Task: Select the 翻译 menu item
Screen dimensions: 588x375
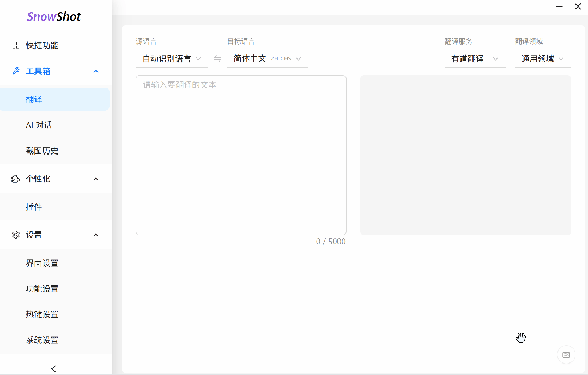Action: click(x=54, y=99)
